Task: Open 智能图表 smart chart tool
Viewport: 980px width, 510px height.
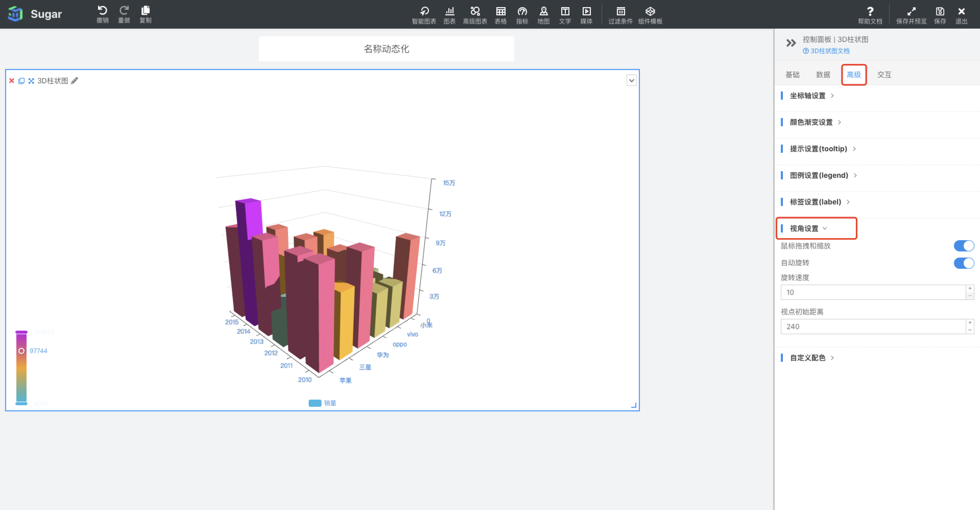Action: coord(424,15)
